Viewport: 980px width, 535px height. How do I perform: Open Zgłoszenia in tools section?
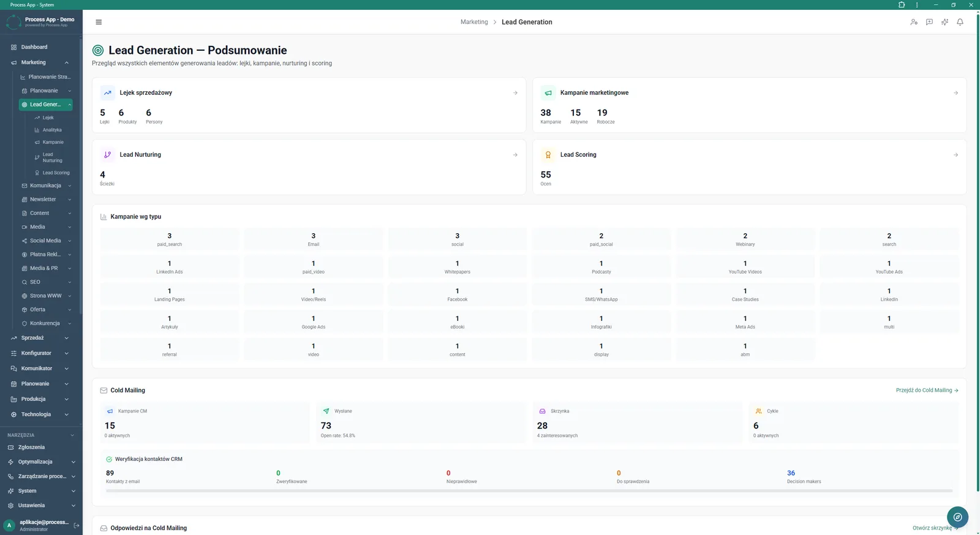point(31,447)
